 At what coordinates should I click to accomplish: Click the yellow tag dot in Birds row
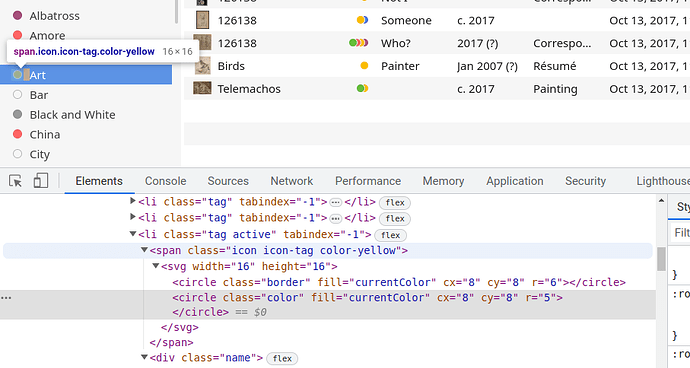tap(364, 66)
